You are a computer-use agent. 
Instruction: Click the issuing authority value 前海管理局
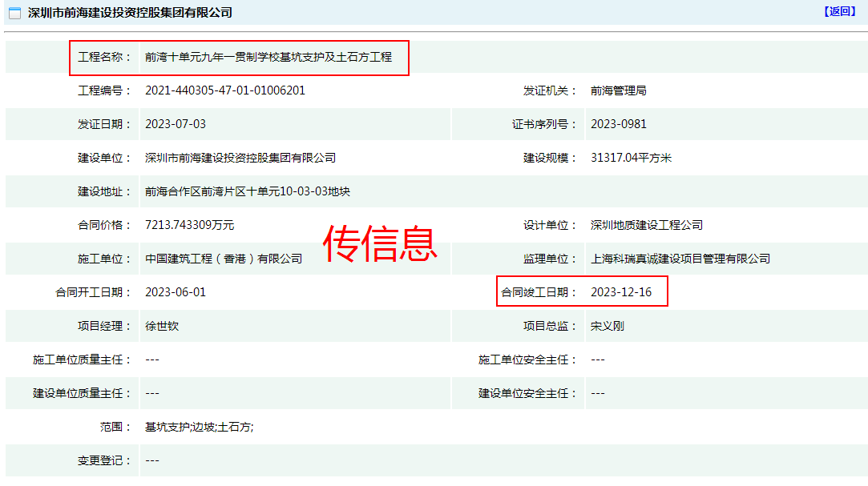point(619,90)
